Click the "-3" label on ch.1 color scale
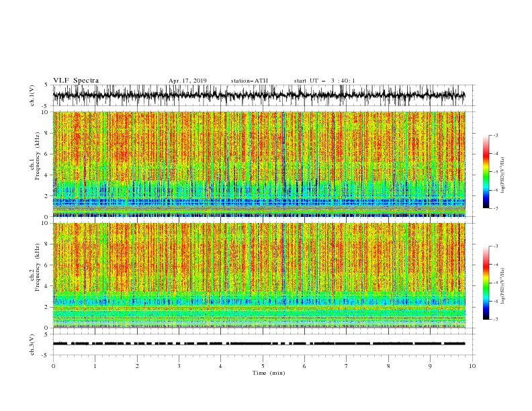The height and width of the screenshot is (411, 532). [x=495, y=135]
